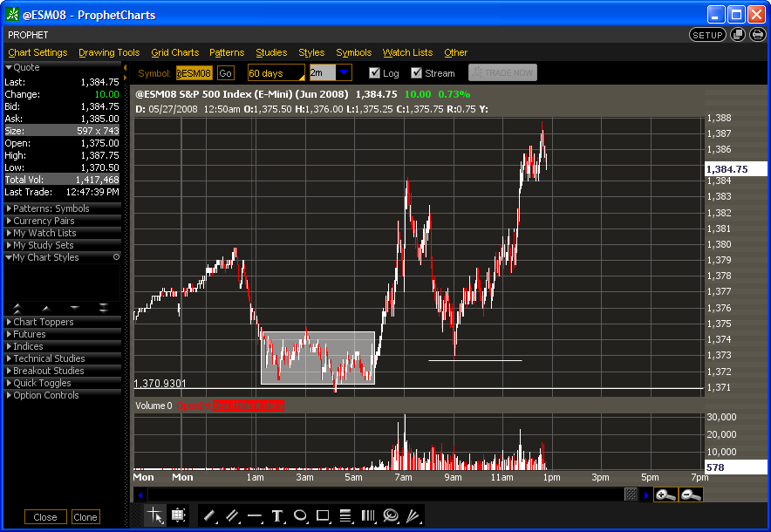Open the Grid Charts menu
The width and height of the screenshot is (771, 532).
tap(175, 52)
